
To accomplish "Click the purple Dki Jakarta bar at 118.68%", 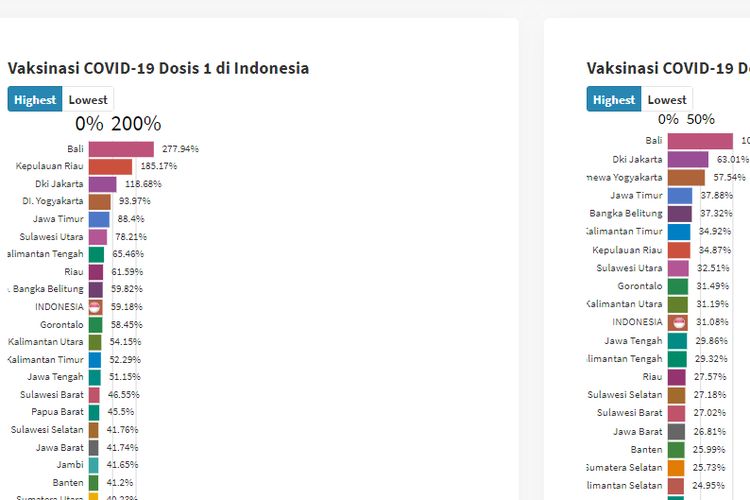I will (x=102, y=184).
